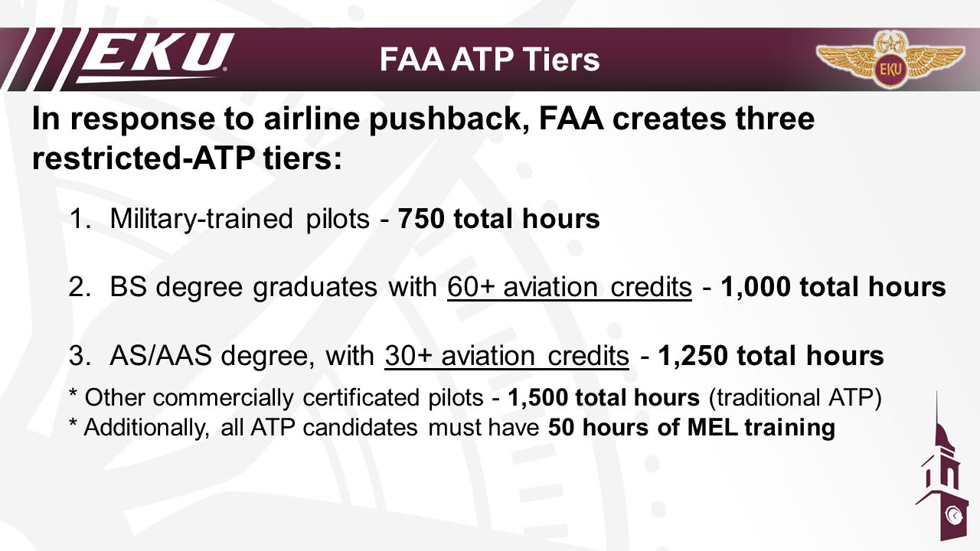Click the traditional ATP parenthetical text
Screen dimensions: 980x551
tap(795, 398)
